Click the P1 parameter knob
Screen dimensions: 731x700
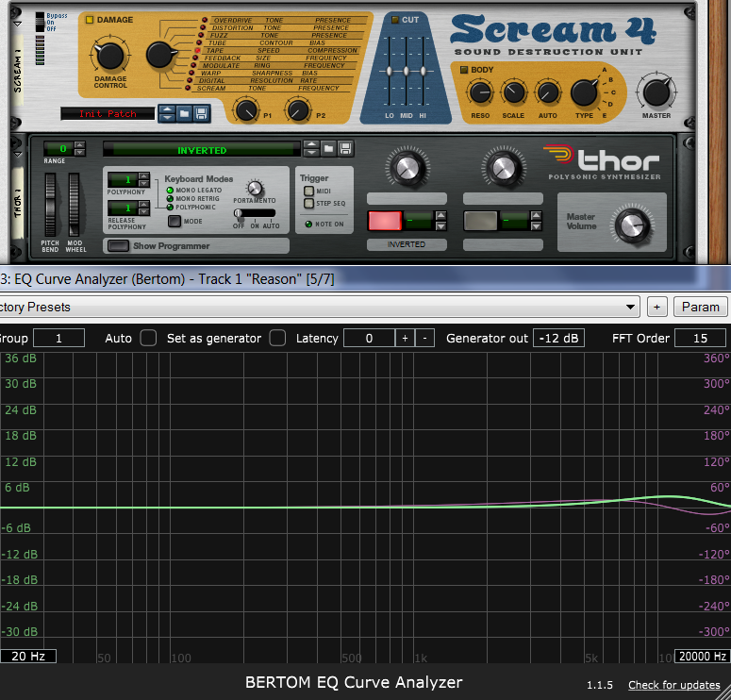(245, 110)
